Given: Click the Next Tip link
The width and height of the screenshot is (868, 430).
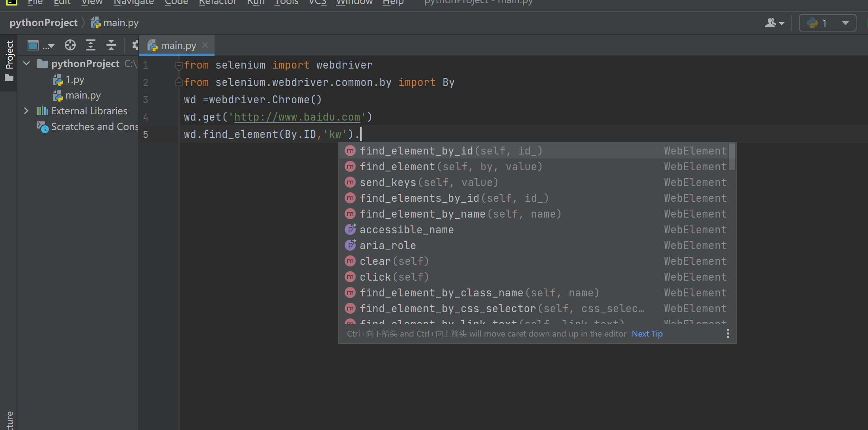Looking at the screenshot, I should pyautogui.click(x=647, y=334).
